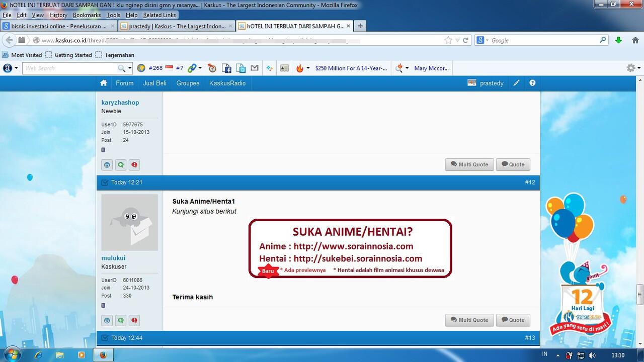This screenshot has width=644, height=362.
Task: Click the toolbar Web Search magnifier icon
Action: click(x=121, y=68)
